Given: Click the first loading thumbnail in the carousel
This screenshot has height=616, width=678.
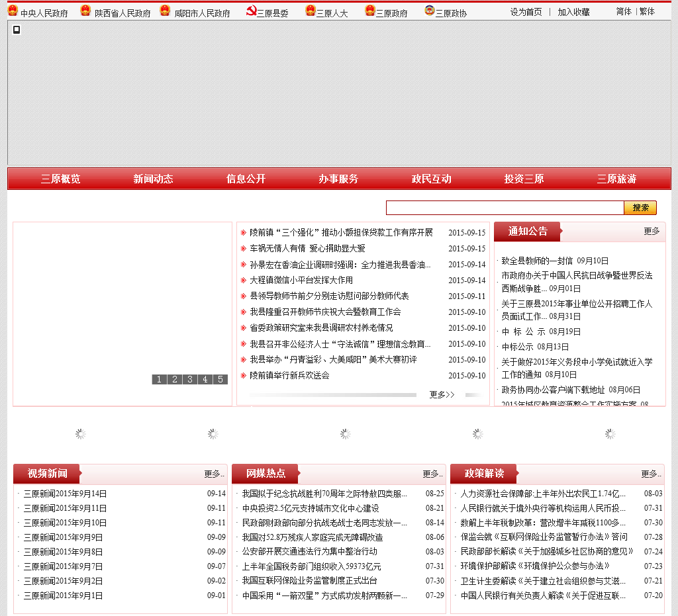Looking at the screenshot, I should point(80,433).
